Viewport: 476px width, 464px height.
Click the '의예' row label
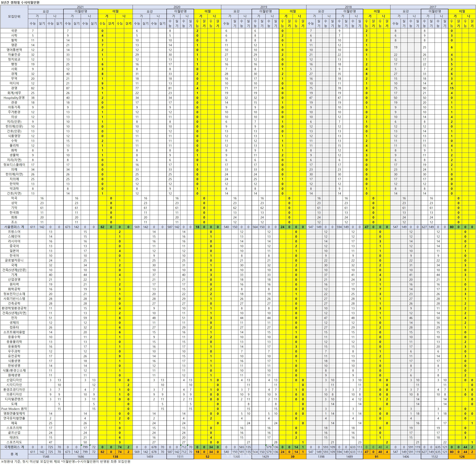tap(14, 169)
